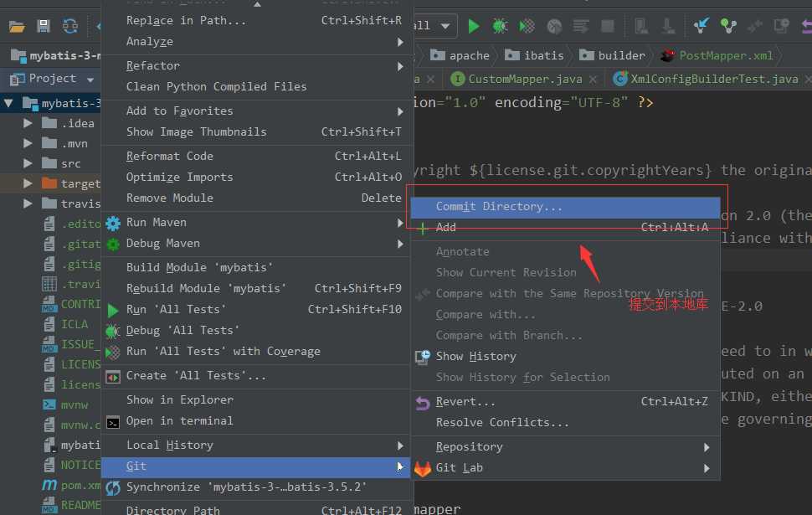Click the Create 'All Tests' icon
This screenshot has width=812, height=515.
click(113, 377)
